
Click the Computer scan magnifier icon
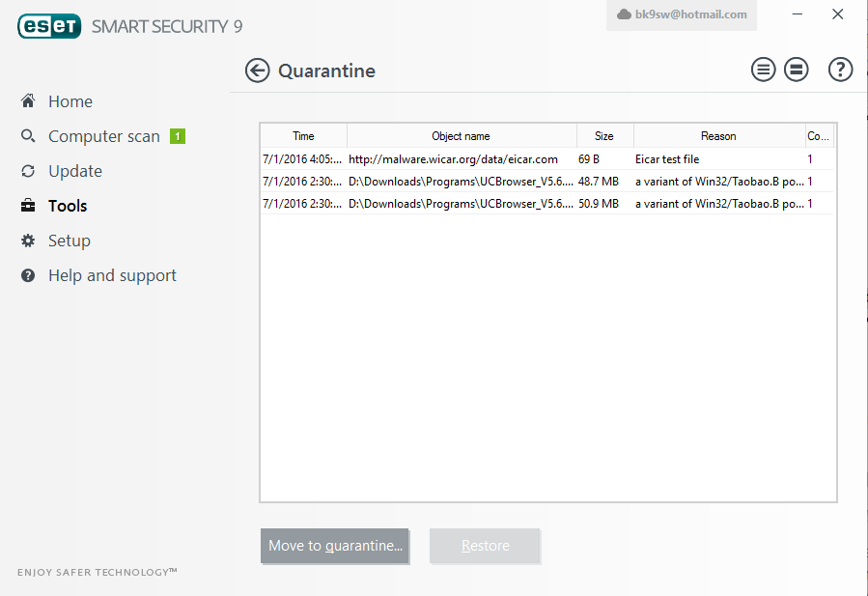click(28, 135)
